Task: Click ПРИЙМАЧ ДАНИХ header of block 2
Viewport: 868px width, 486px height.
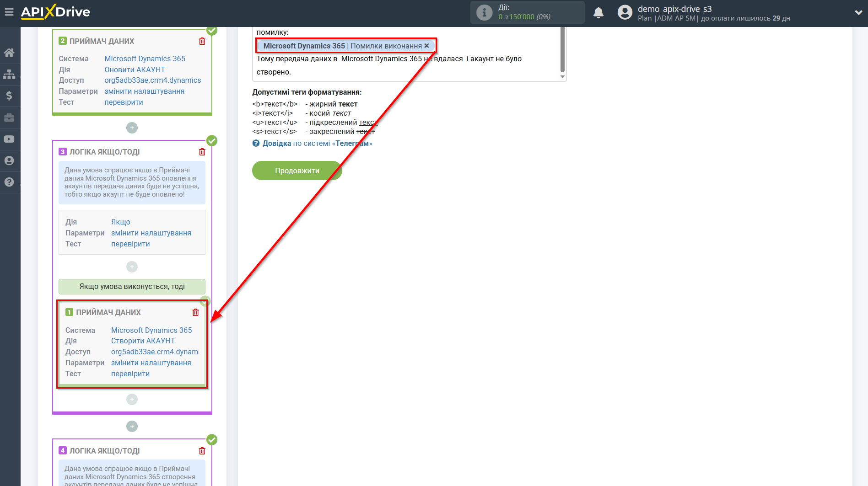Action: (x=102, y=41)
